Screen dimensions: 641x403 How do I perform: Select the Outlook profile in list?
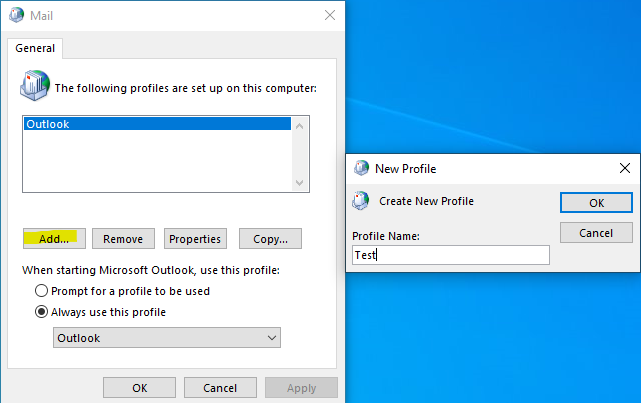157,124
